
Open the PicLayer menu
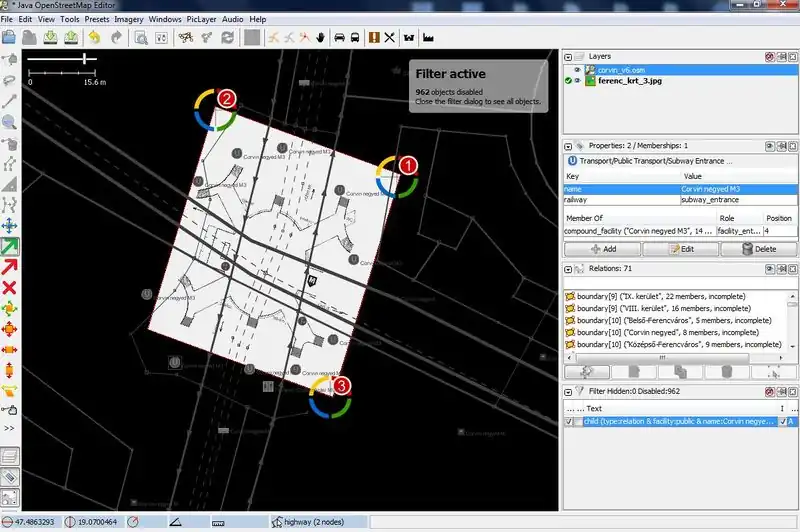(201, 19)
